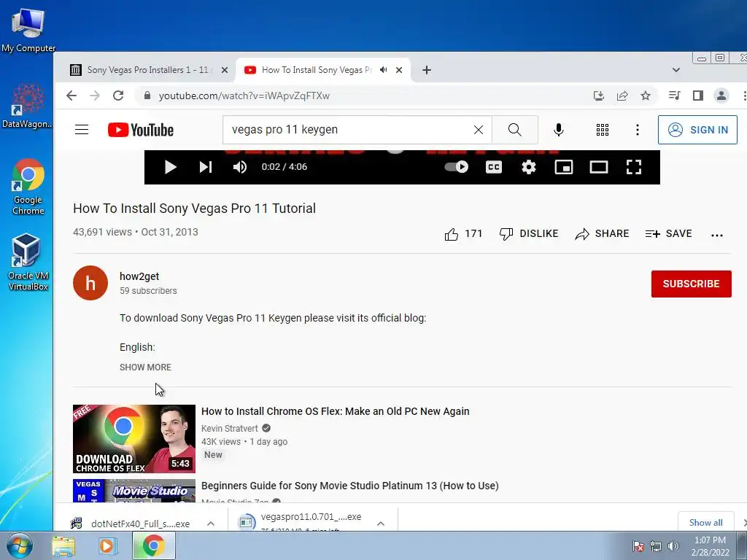Image resolution: width=747 pixels, height=560 pixels.
Task: Close the Sony Vegas Pro Installers tab
Action: pos(225,70)
